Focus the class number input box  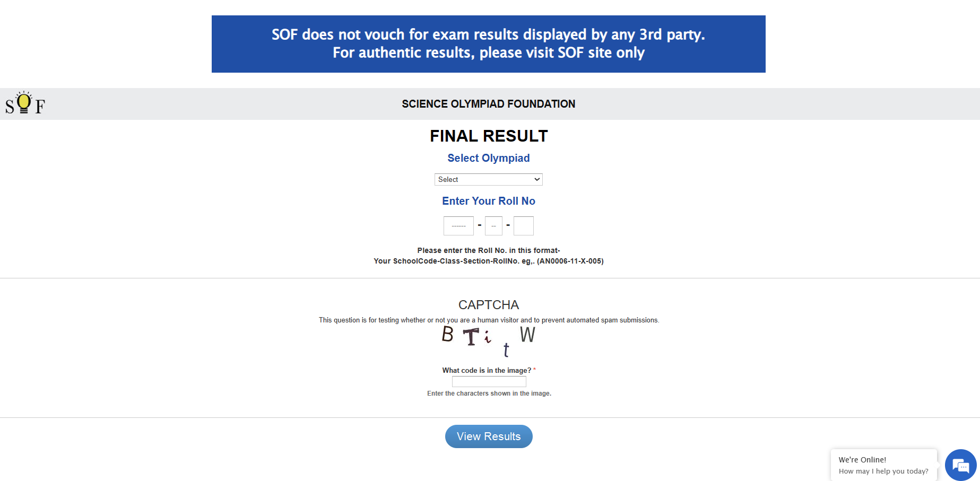click(493, 225)
